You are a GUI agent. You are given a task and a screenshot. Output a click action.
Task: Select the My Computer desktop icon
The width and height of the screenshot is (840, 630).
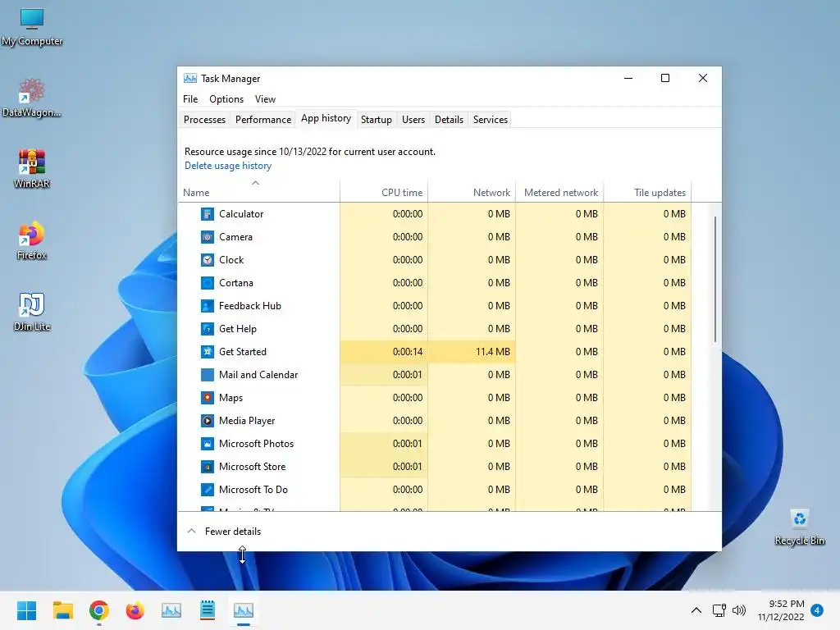pos(32,27)
